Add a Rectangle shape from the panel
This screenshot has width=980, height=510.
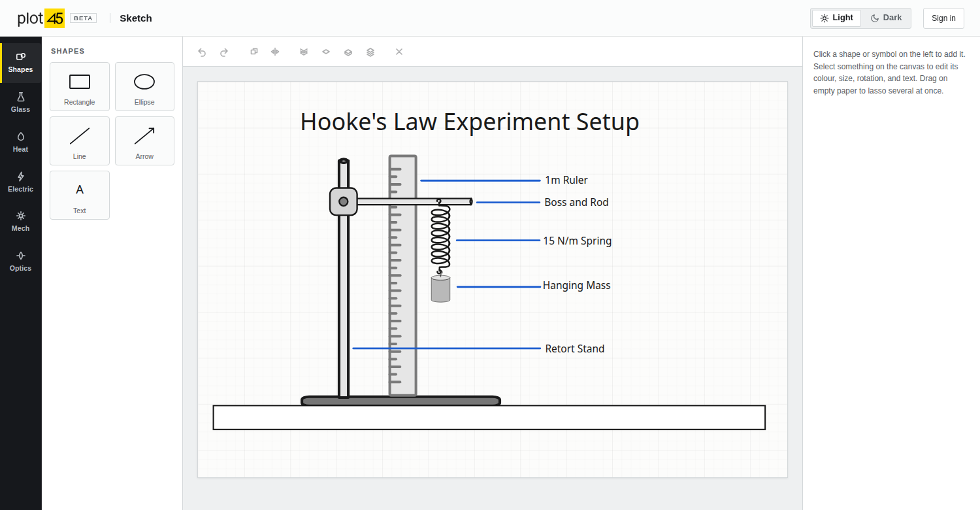(80, 87)
